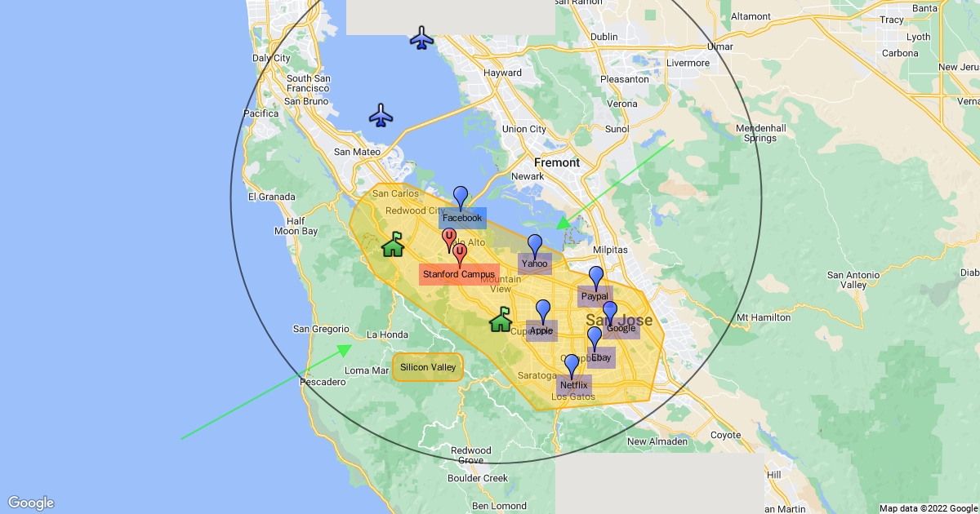Open the Stanford Campus orange label
This screenshot has width=980, height=514.
[x=459, y=274]
